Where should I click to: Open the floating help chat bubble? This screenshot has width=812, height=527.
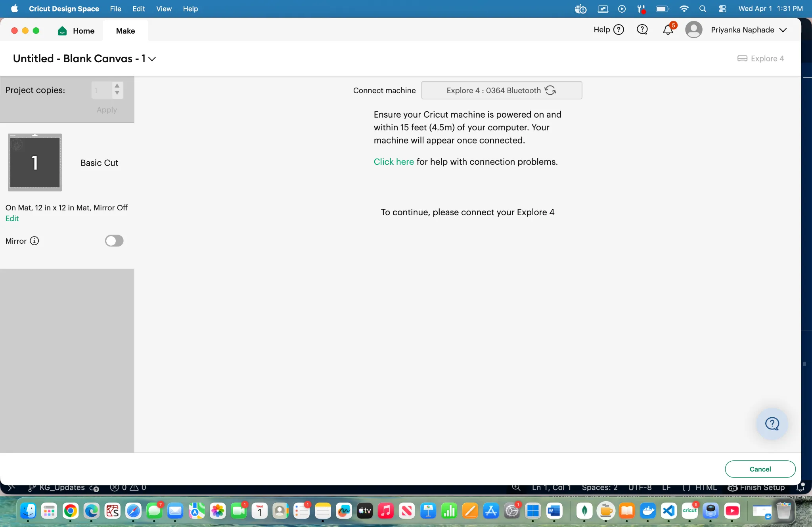772,424
